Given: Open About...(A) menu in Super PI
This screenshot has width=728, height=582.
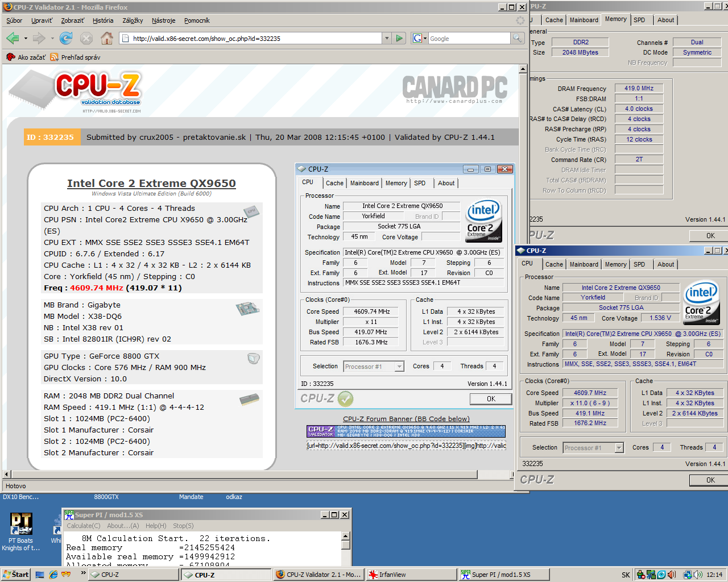Looking at the screenshot, I should point(123,526).
